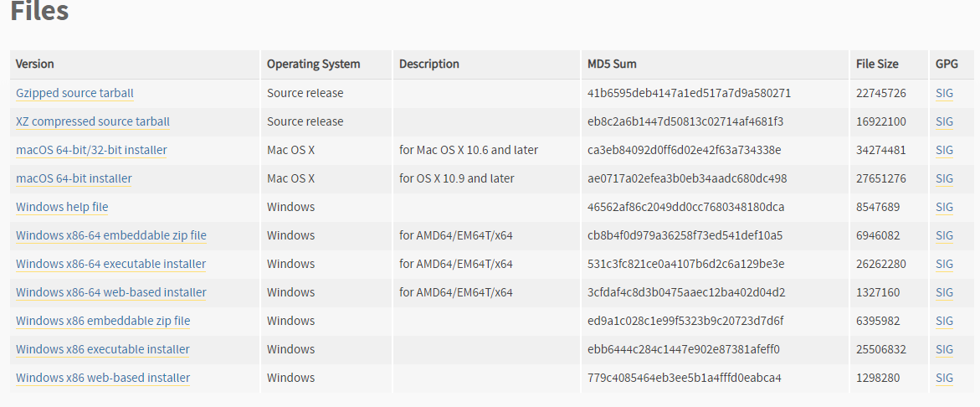Download the XZ compressed source tarball
This screenshot has width=980, height=407.
pyautogui.click(x=92, y=121)
